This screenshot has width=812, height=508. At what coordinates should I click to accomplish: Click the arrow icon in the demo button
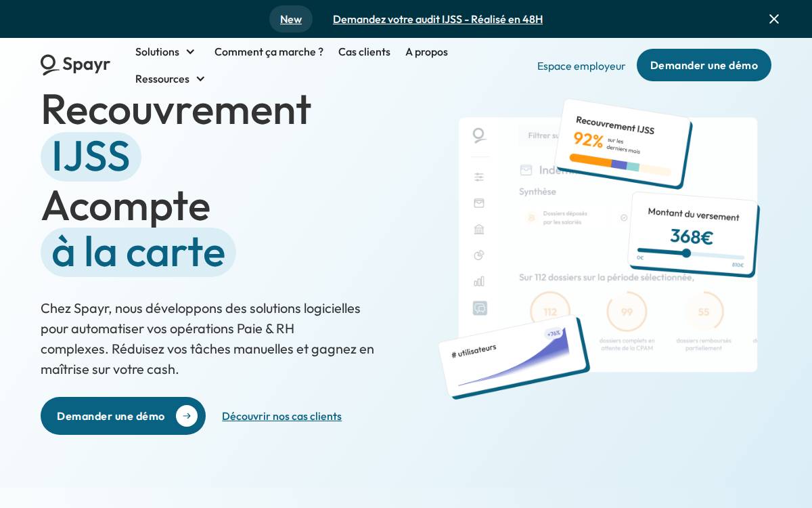pyautogui.click(x=187, y=416)
